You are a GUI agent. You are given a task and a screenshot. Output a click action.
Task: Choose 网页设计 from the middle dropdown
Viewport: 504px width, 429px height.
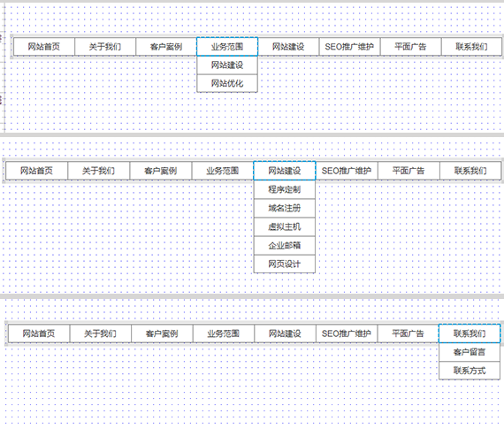click(x=285, y=264)
